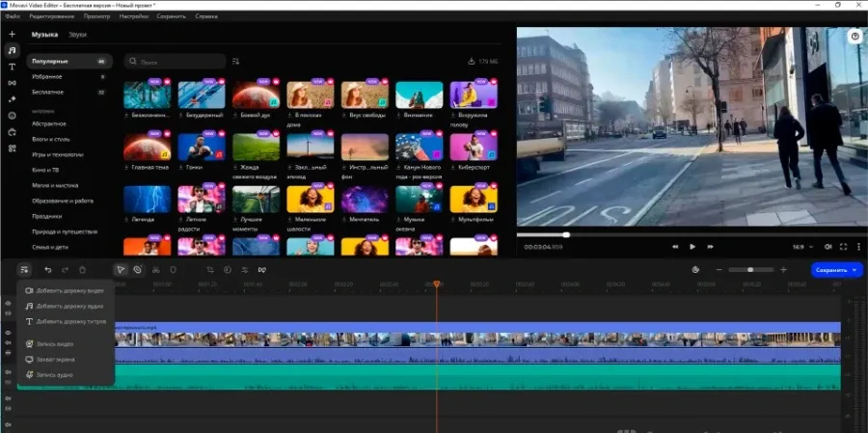The image size is (868, 433).
Task: Select the pointer selection tool
Action: tap(121, 270)
